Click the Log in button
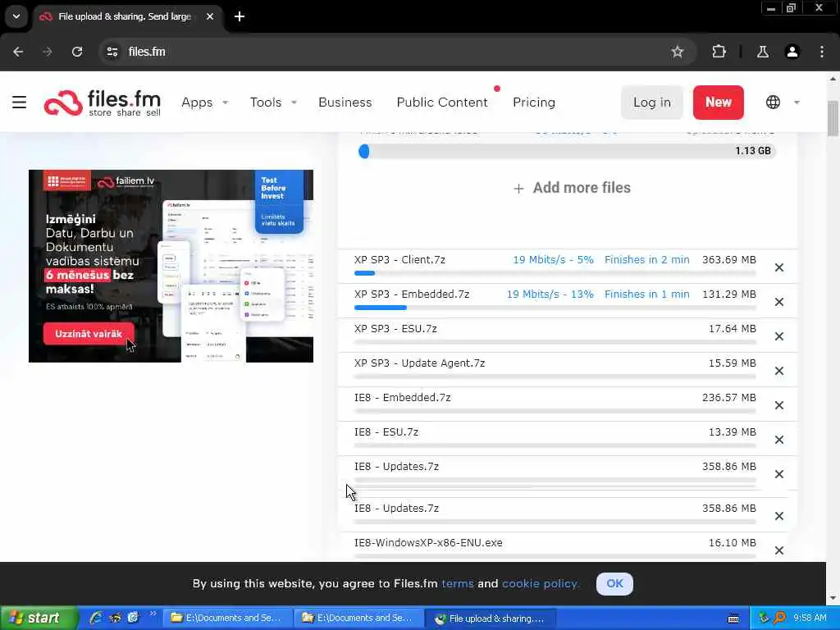840x630 pixels. [x=652, y=103]
